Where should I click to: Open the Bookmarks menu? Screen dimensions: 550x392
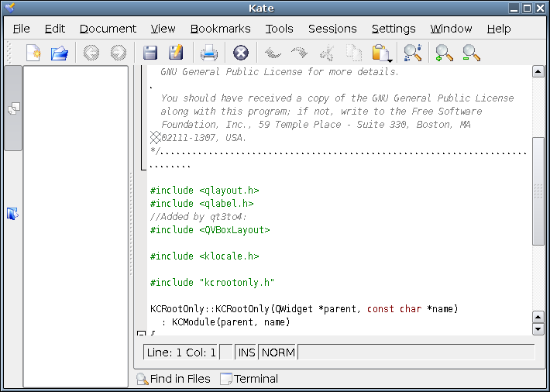[x=221, y=29]
